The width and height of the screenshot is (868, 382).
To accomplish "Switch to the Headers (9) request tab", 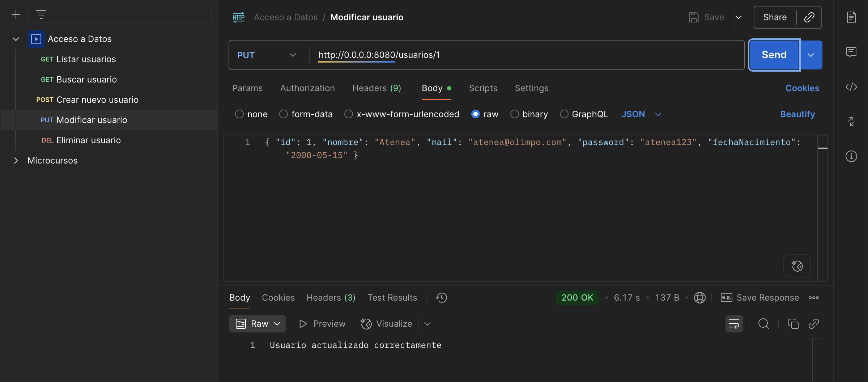I will [376, 88].
